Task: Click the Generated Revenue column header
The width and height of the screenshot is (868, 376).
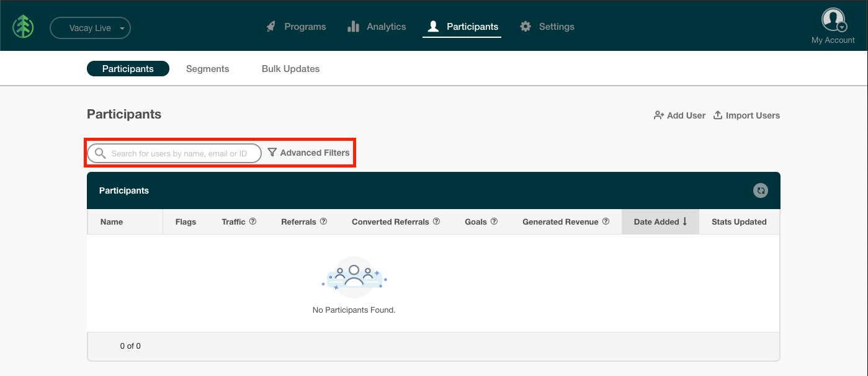Action: tap(560, 222)
